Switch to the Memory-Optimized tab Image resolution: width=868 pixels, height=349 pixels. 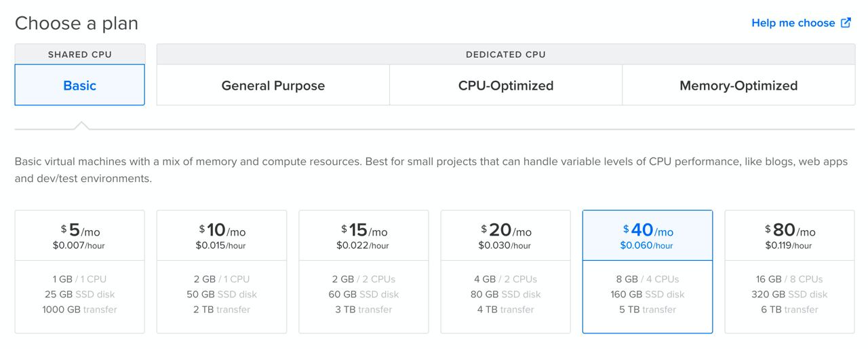click(738, 86)
